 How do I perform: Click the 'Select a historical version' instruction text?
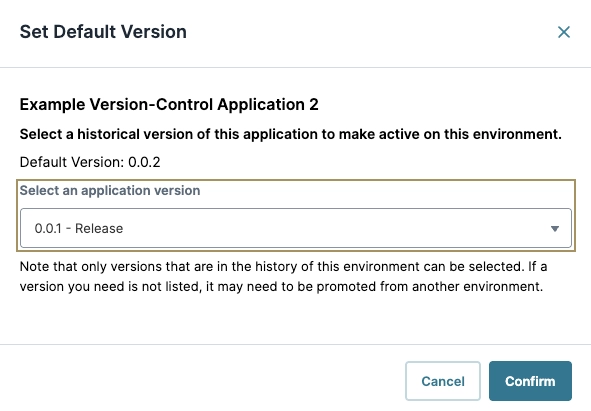tap(290, 134)
